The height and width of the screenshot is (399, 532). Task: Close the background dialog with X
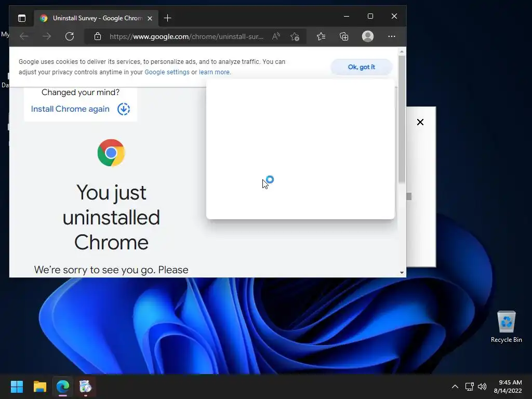click(420, 122)
